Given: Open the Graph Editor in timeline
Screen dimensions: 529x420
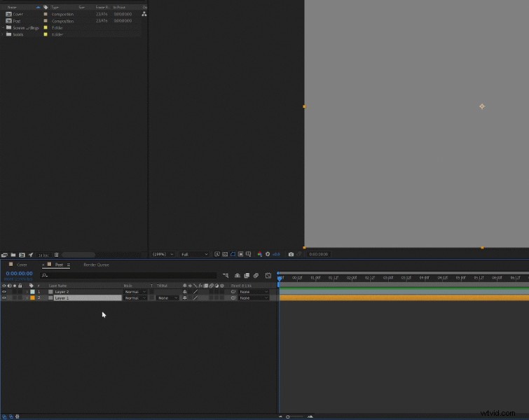Looking at the screenshot, I should pos(268,275).
